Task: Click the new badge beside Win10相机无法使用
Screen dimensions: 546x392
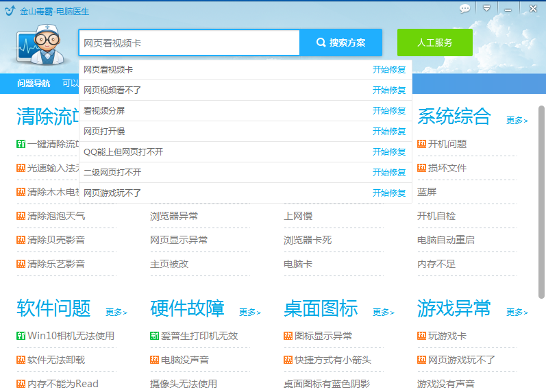Action: tap(21, 336)
